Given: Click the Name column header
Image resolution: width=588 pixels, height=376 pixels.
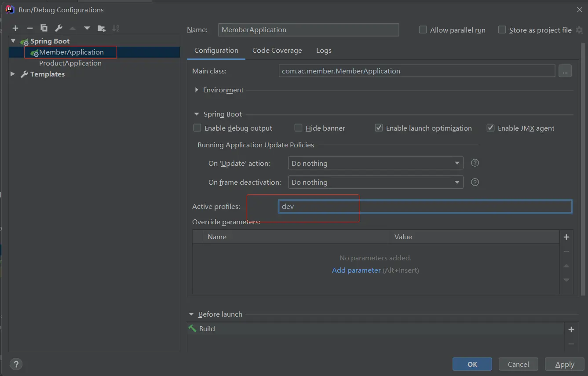Looking at the screenshot, I should pos(296,237).
